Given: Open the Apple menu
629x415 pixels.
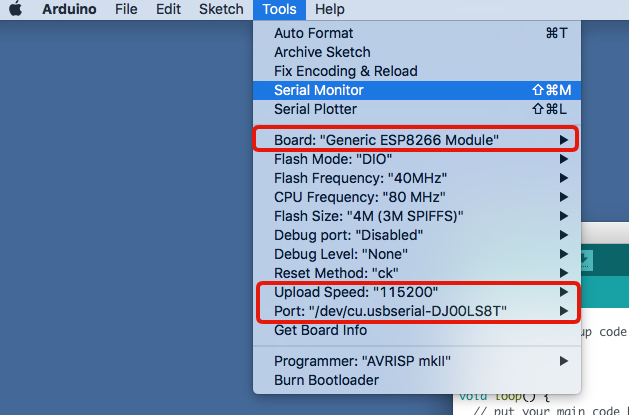Looking at the screenshot, I should tap(15, 9).
